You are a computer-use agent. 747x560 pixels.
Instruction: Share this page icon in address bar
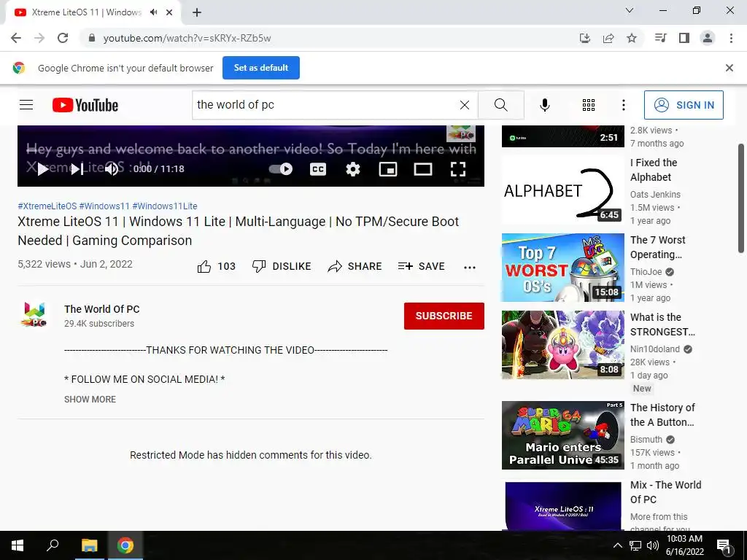pyautogui.click(x=608, y=38)
